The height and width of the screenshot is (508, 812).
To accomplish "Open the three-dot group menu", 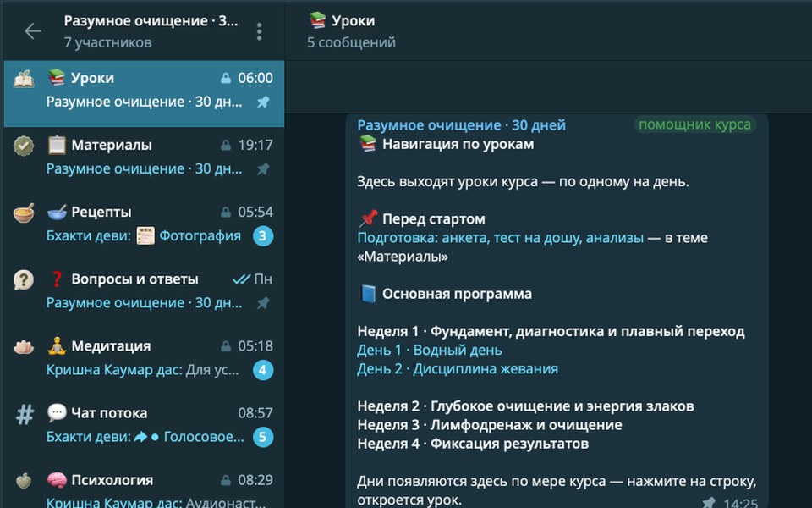I will [260, 31].
